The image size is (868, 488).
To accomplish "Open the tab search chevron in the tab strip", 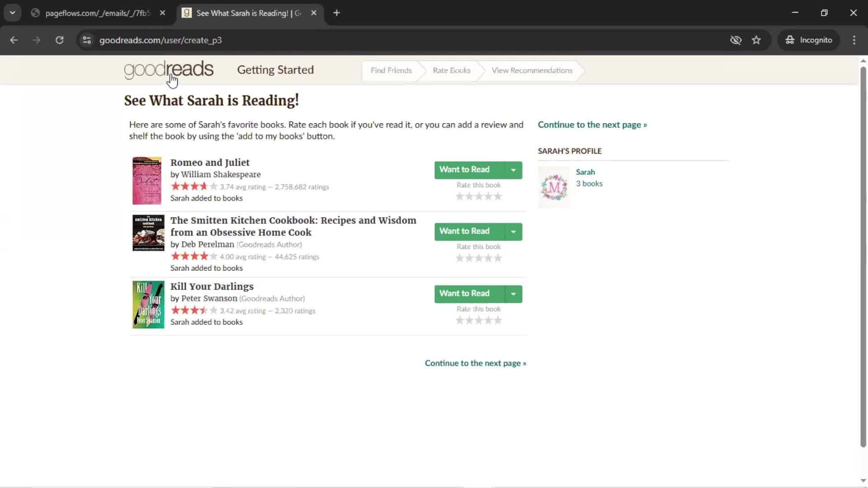I will pos(13,13).
